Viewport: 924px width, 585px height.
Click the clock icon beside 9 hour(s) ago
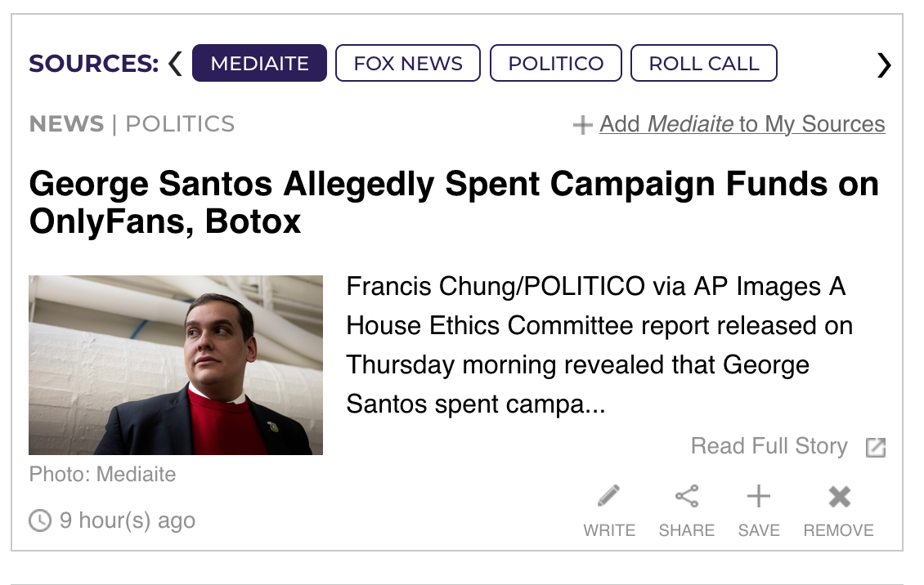39,520
